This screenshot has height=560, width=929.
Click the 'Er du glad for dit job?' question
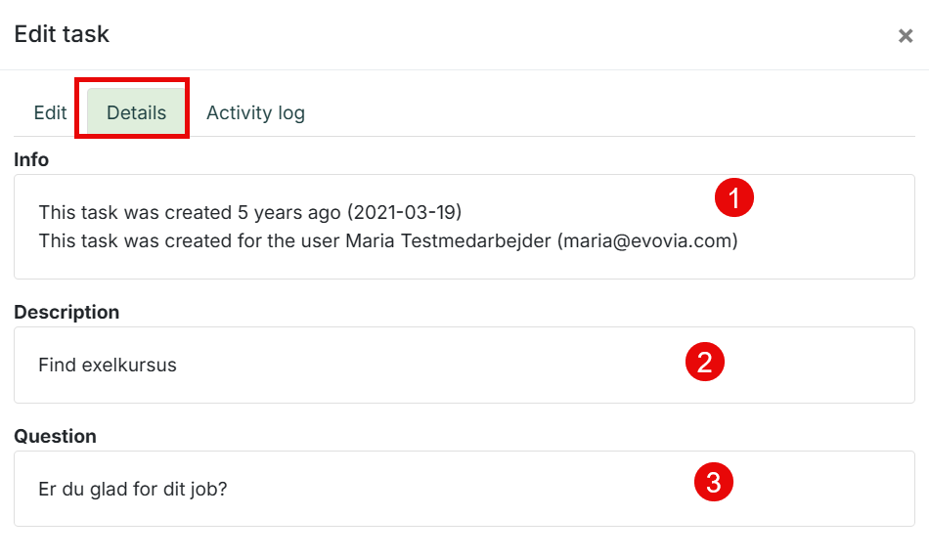coord(133,489)
